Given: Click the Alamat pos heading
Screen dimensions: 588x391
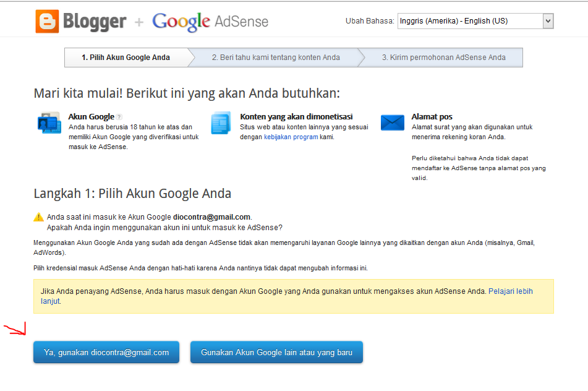Looking at the screenshot, I should [x=432, y=117].
